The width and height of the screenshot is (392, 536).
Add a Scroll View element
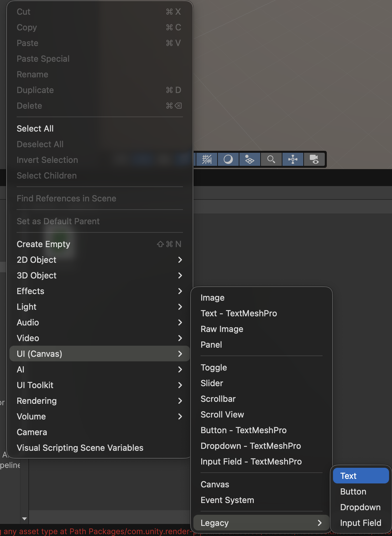[261, 415]
